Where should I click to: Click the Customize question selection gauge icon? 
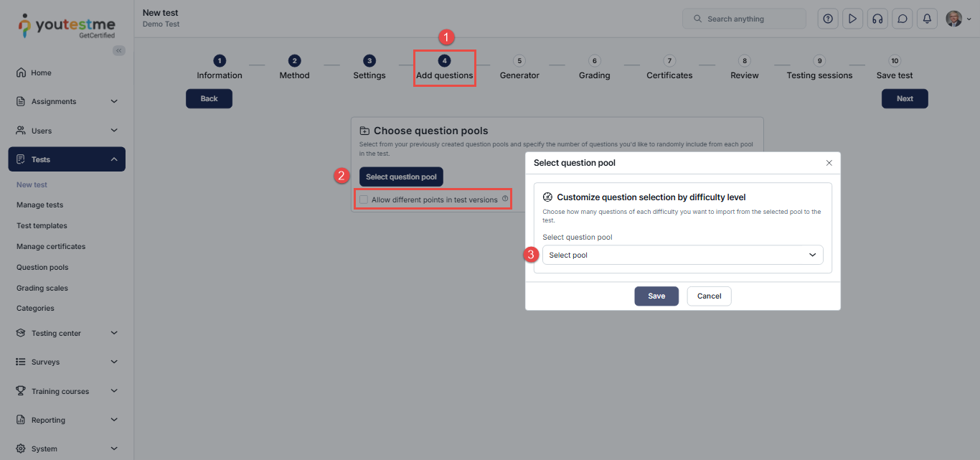pyautogui.click(x=547, y=197)
